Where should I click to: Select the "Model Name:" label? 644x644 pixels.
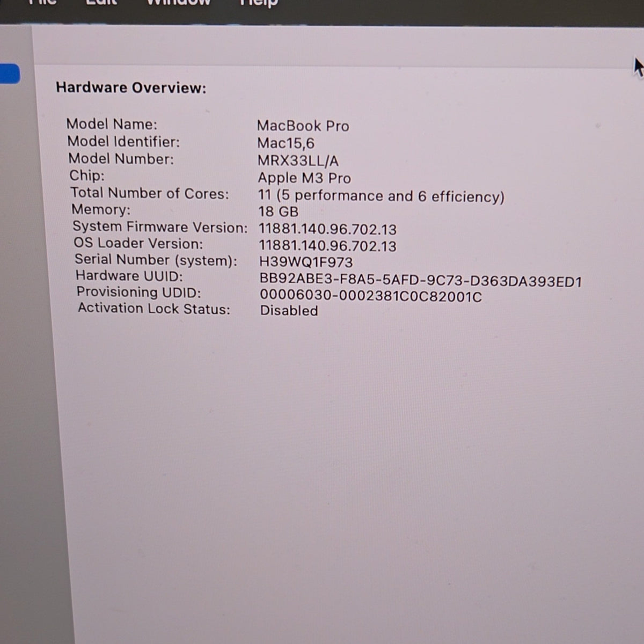pyautogui.click(x=112, y=124)
